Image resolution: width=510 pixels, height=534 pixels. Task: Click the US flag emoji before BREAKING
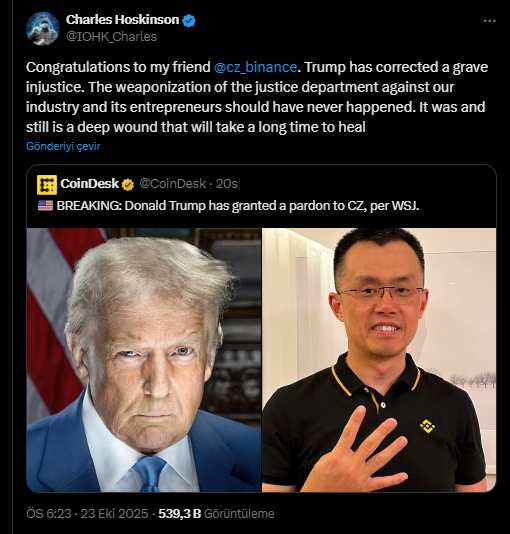point(45,206)
